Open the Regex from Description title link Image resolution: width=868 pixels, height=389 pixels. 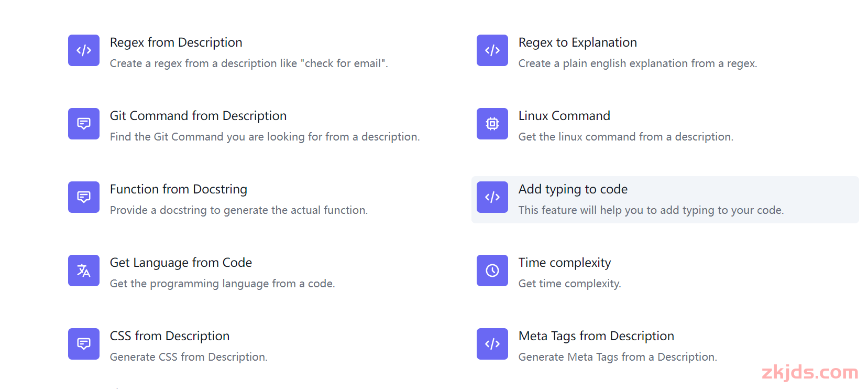pos(176,42)
